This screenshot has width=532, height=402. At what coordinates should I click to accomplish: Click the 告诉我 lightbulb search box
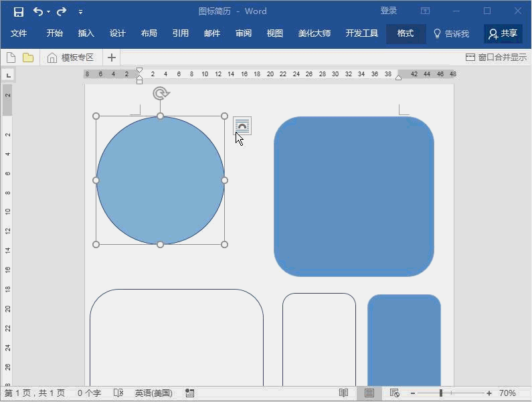tap(452, 33)
